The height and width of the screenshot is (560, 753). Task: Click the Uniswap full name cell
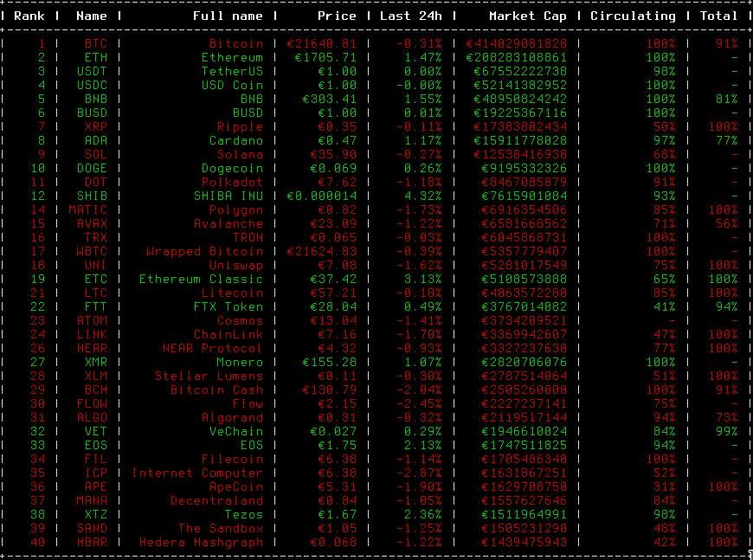pos(235,266)
